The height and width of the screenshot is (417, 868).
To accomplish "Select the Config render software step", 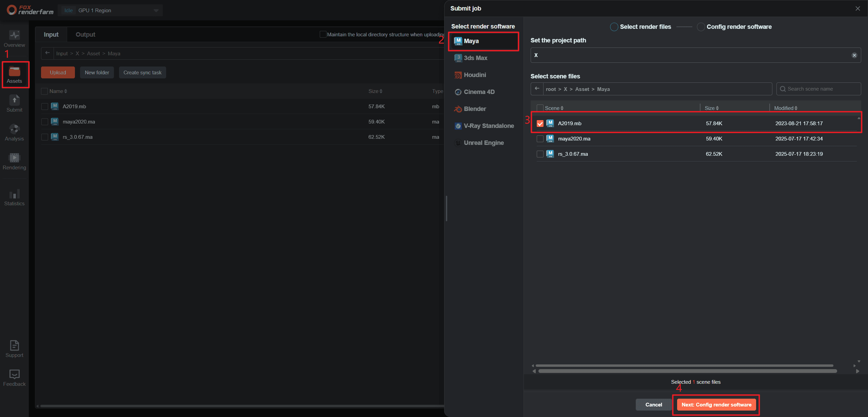I will click(x=734, y=27).
